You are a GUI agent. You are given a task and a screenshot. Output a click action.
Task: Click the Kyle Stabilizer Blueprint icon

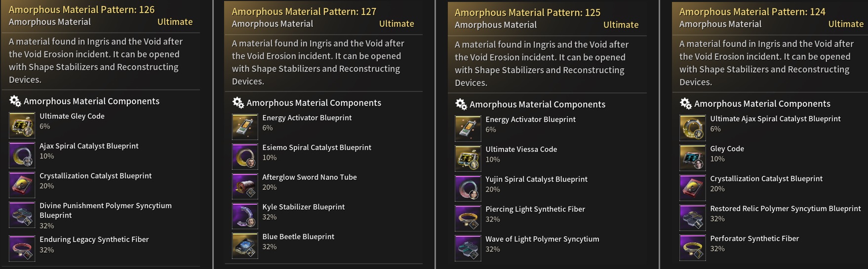[x=245, y=216]
